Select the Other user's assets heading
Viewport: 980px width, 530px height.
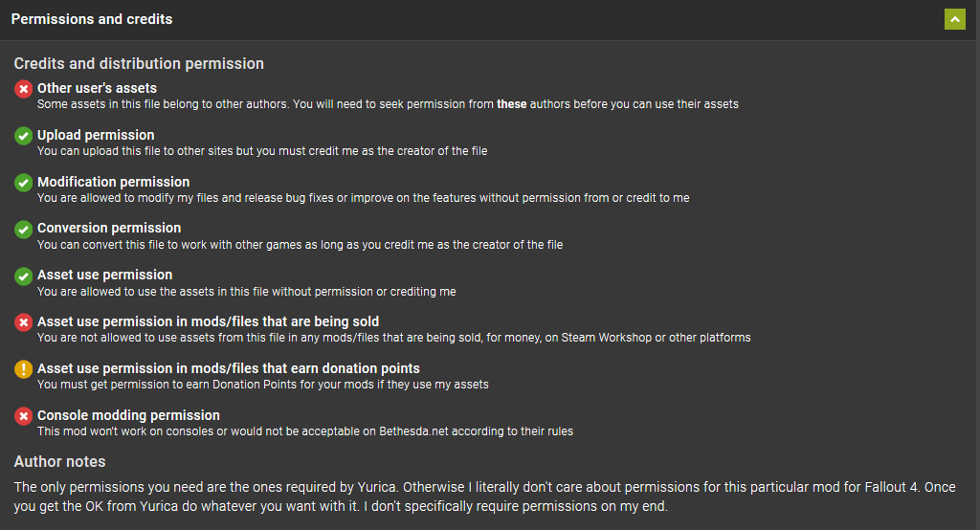pyautogui.click(x=97, y=88)
